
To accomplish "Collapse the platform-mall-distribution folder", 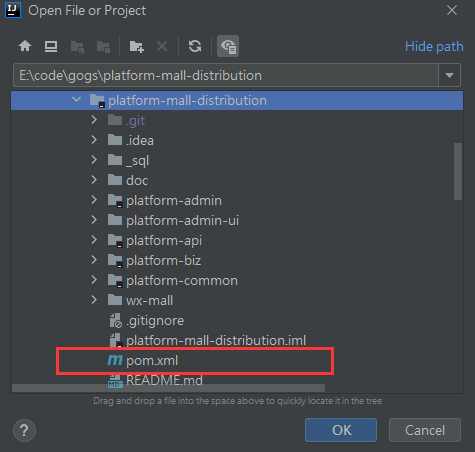I will pos(76,100).
